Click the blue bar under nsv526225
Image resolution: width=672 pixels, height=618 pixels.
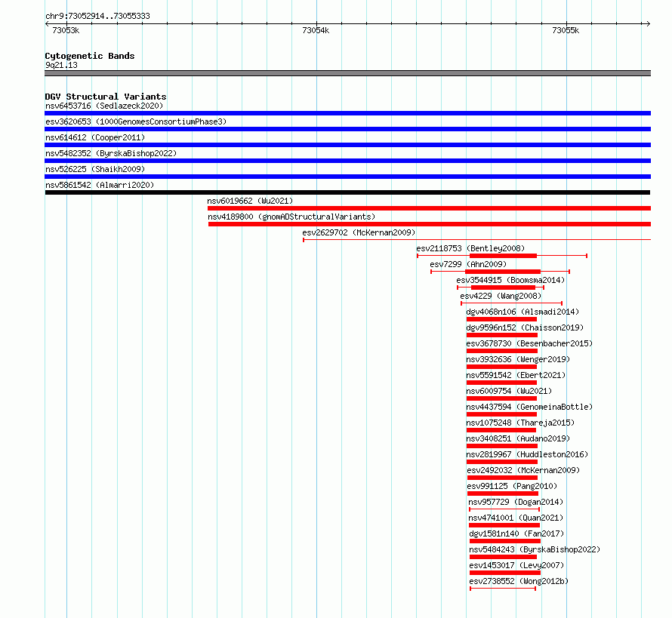pyautogui.click(x=347, y=177)
